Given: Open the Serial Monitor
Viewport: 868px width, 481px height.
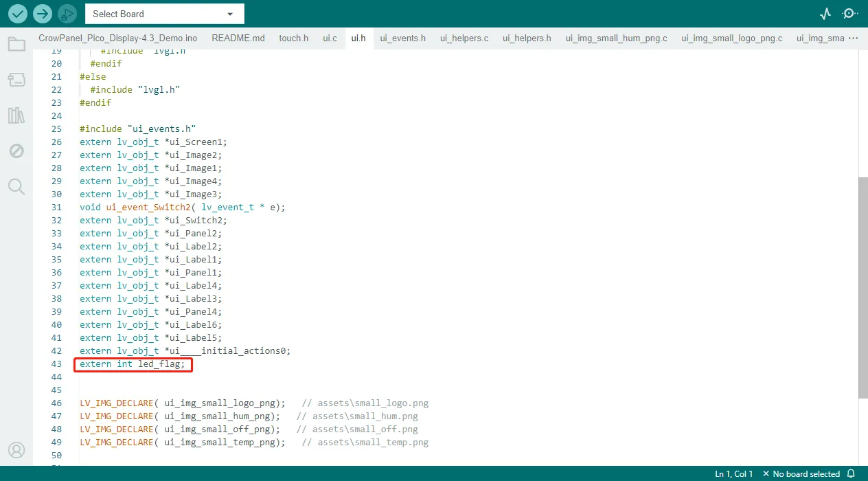Looking at the screenshot, I should [850, 14].
